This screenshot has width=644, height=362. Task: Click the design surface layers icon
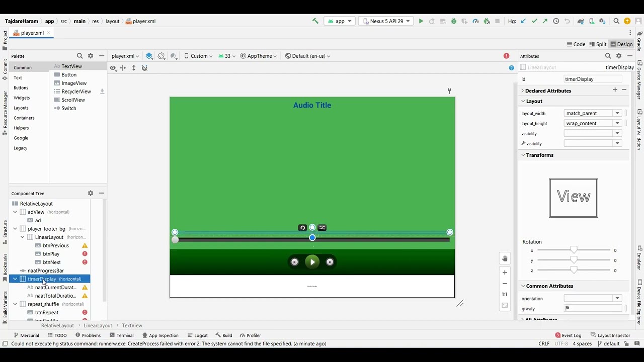(149, 56)
